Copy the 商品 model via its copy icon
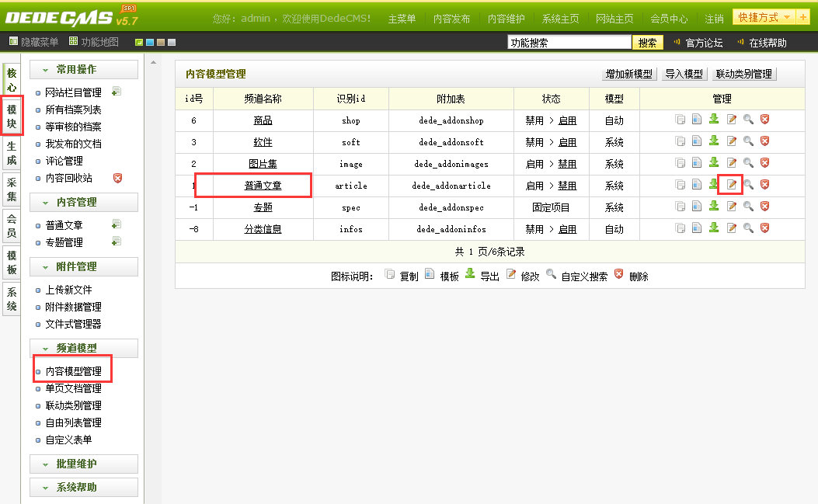Screen dimensions: 818x504 point(681,120)
